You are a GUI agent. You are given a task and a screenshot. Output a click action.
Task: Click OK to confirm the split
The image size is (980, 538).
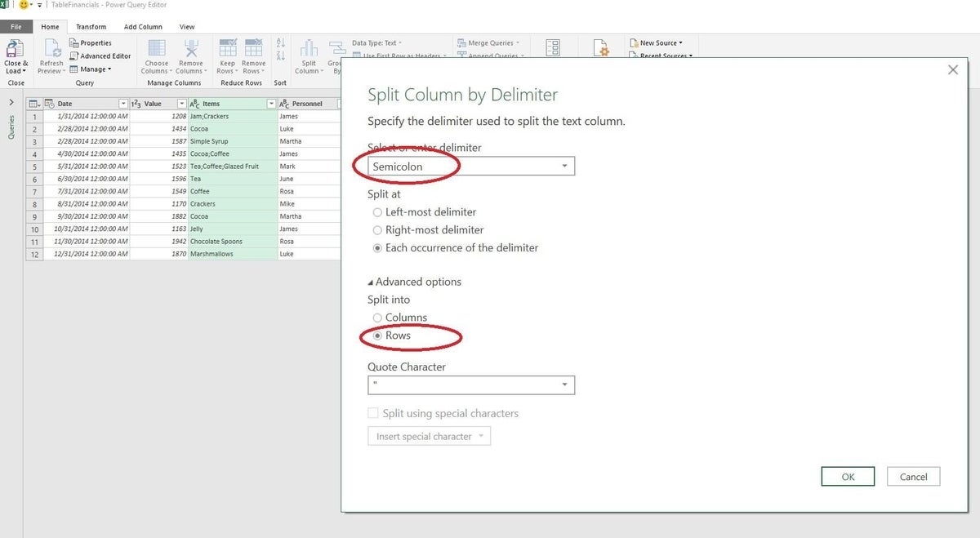(848, 477)
